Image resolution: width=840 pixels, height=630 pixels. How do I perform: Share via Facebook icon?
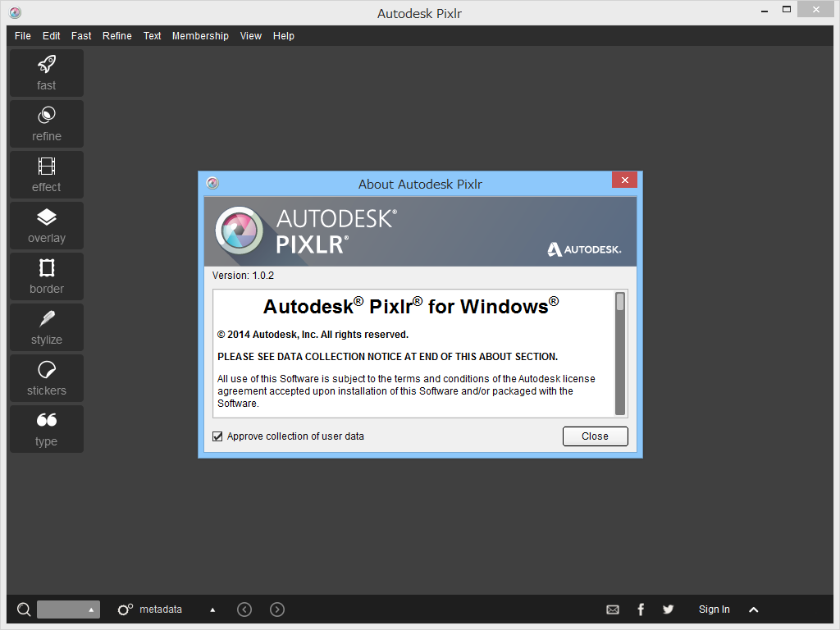coord(641,609)
